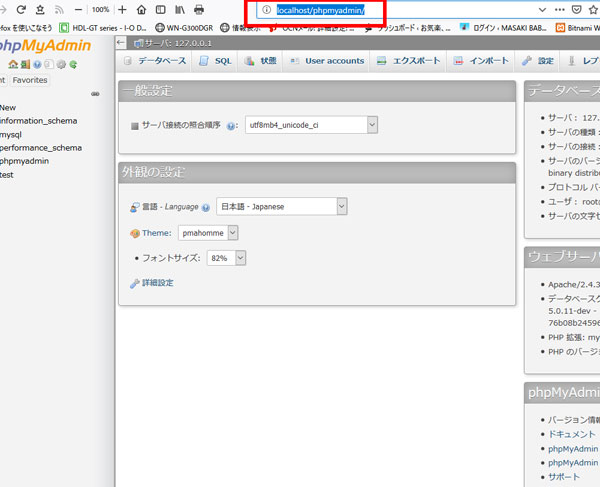Open the HDL-GT series bookmark
600x487 pixels.
[103, 28]
